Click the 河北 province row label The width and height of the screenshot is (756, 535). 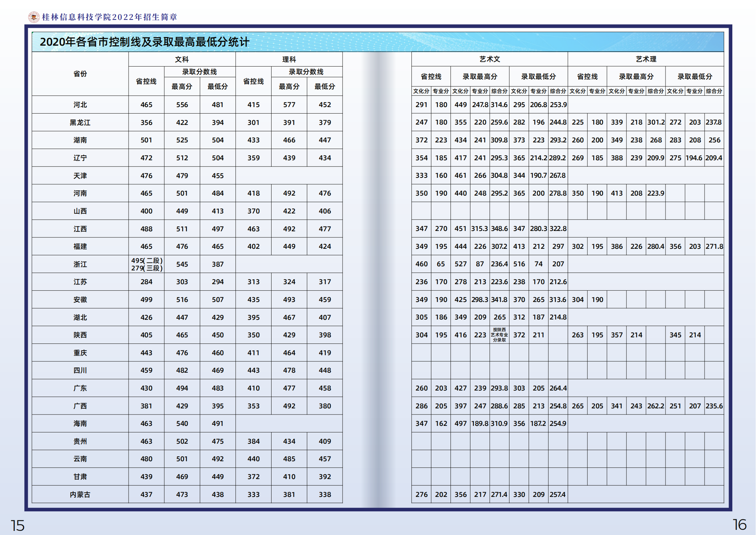pyautogui.click(x=80, y=105)
